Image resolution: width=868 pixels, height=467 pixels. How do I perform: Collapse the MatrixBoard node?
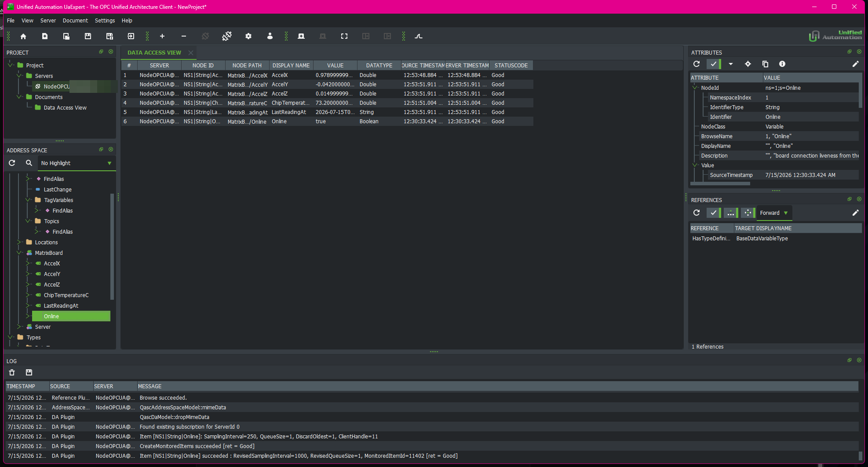point(19,253)
